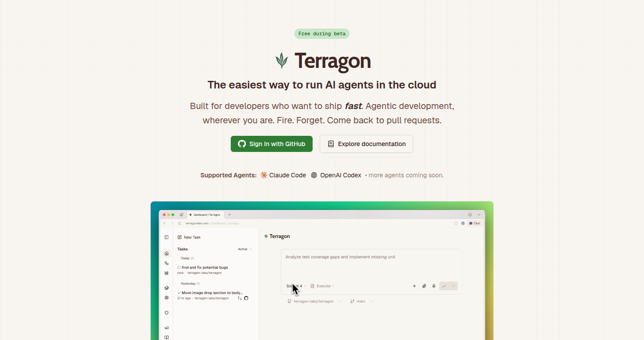
Task: Click the cube icon in preview sidebar
Action: (x=166, y=288)
